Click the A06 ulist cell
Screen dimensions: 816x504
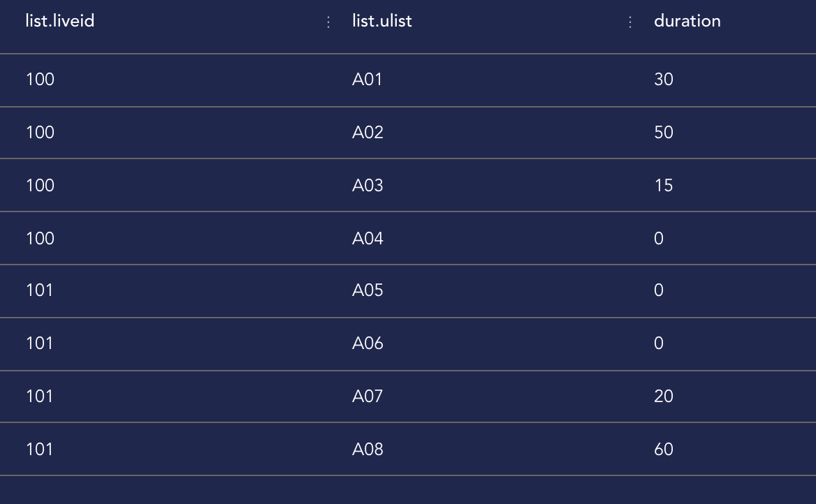click(x=367, y=343)
